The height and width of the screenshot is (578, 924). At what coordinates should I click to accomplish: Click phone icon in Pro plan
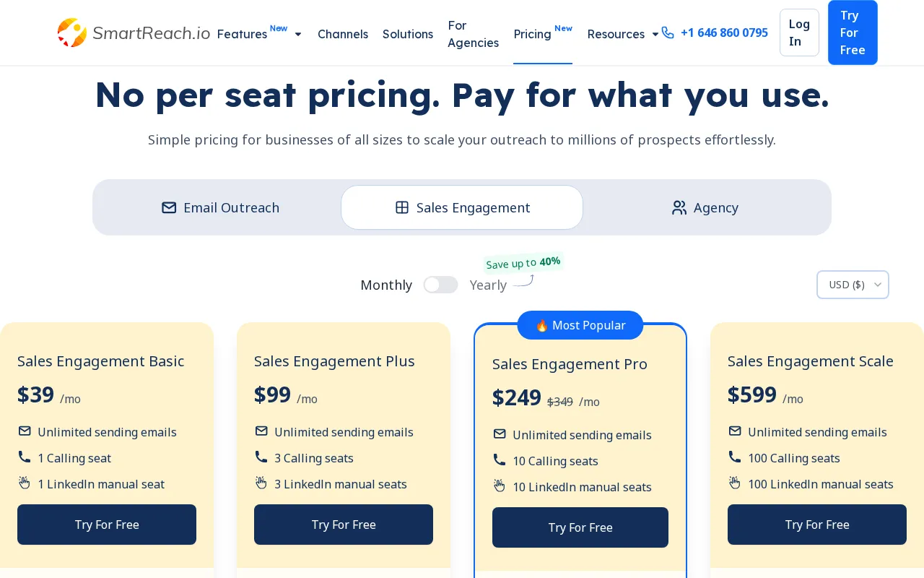point(500,460)
